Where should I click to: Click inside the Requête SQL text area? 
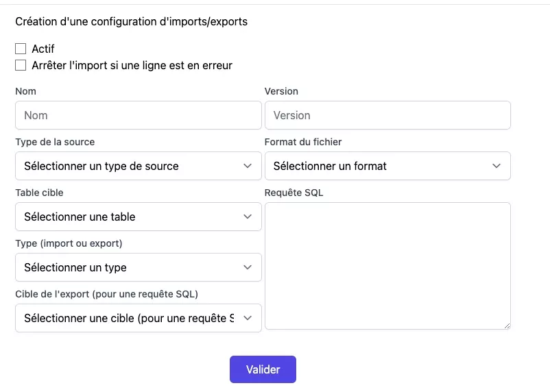[x=387, y=265]
